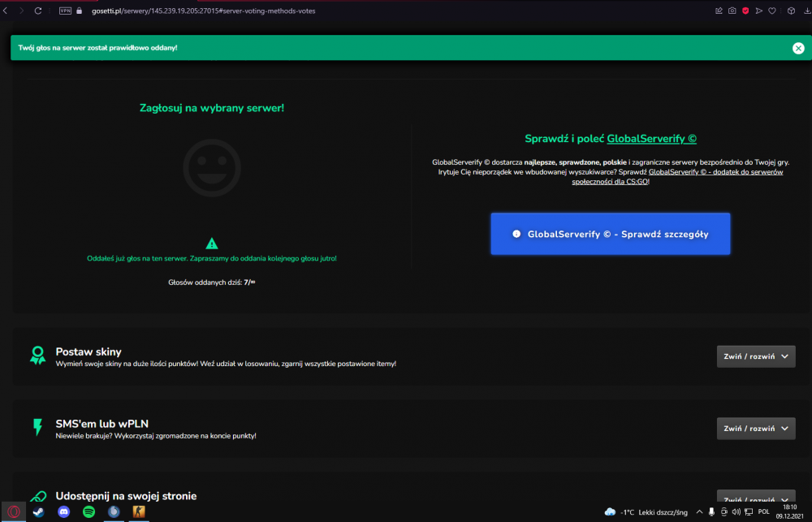Open the network tray icon
Viewport: 812px width, 522px height.
tap(749, 511)
